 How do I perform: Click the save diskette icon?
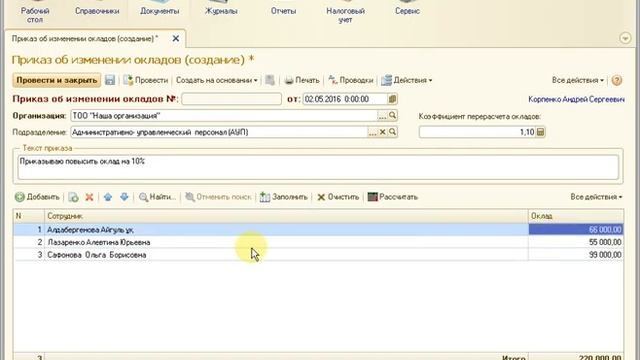click(110, 80)
